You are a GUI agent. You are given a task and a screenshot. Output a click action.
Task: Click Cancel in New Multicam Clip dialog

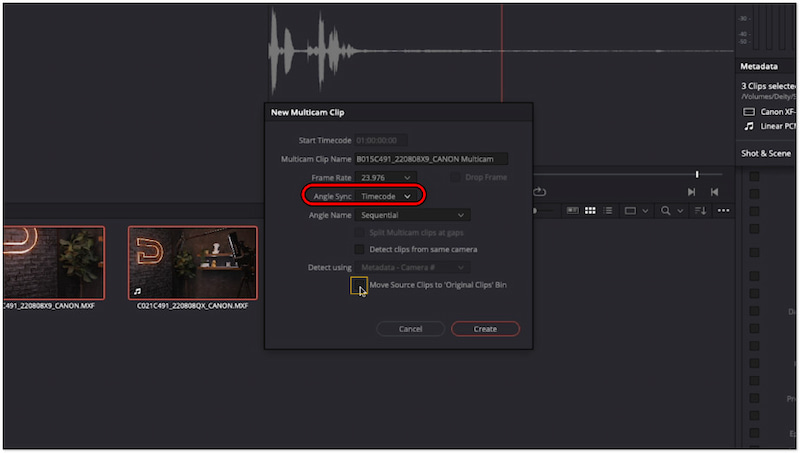tap(410, 329)
